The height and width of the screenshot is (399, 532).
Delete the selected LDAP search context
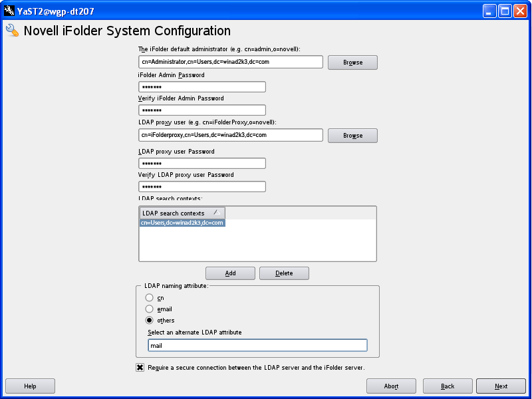(x=284, y=273)
